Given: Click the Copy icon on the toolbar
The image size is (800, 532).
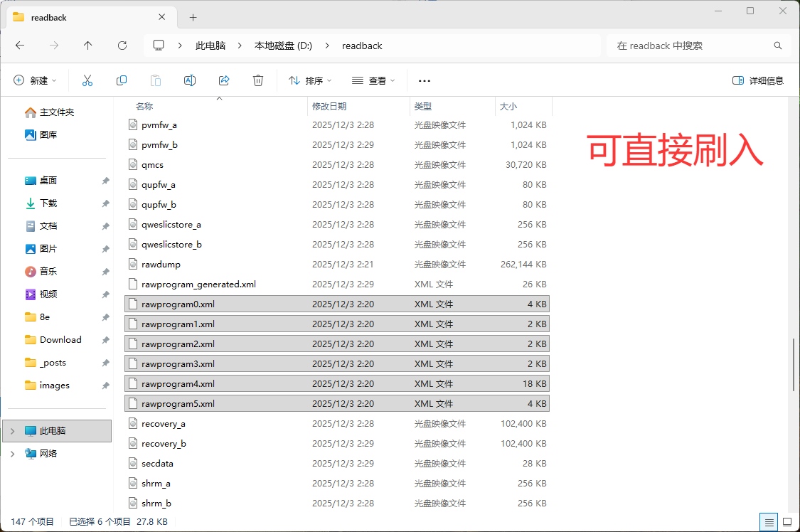Looking at the screenshot, I should 121,80.
